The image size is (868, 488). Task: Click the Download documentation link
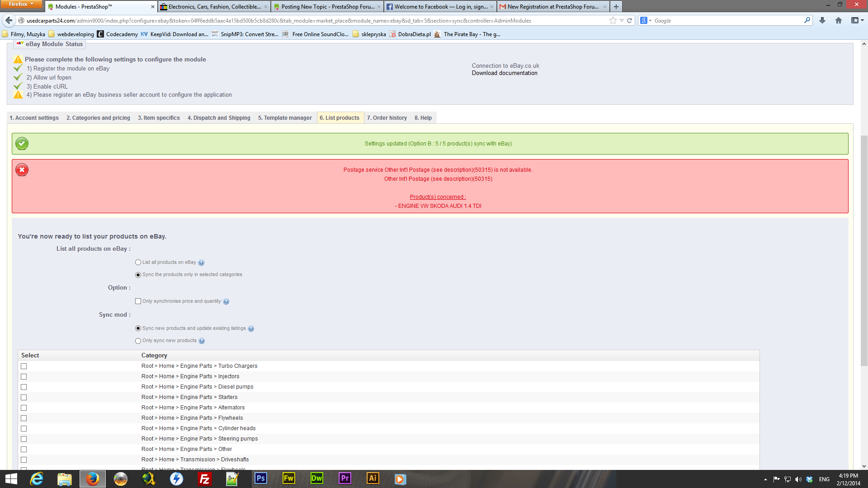coord(505,73)
